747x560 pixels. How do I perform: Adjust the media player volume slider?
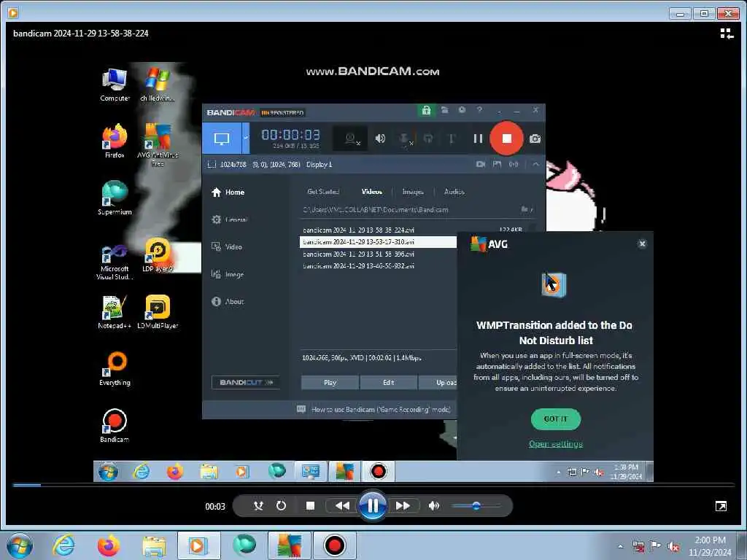click(x=476, y=506)
